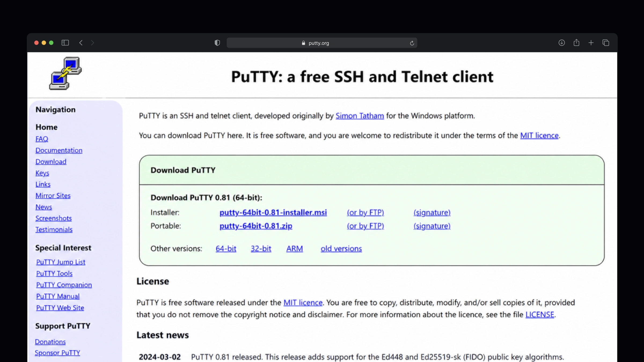Viewport: 644px width, 362px height.
Task: Show downloads with the download icon
Action: click(562, 43)
